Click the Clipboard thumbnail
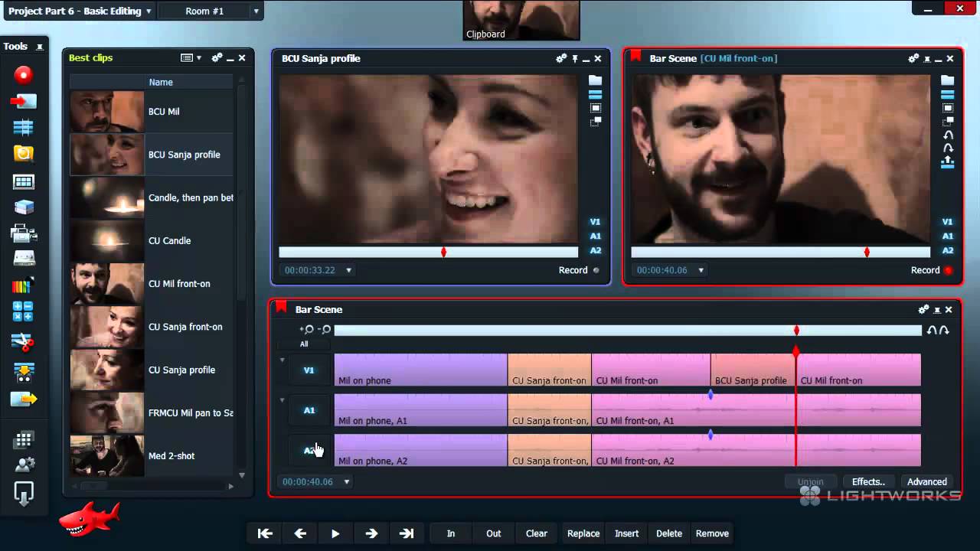980x551 pixels. click(x=522, y=20)
